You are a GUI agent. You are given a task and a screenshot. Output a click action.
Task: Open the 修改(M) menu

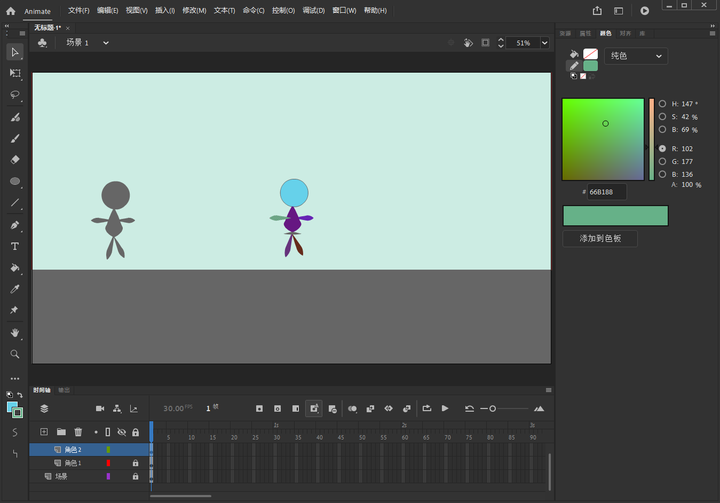click(x=194, y=10)
